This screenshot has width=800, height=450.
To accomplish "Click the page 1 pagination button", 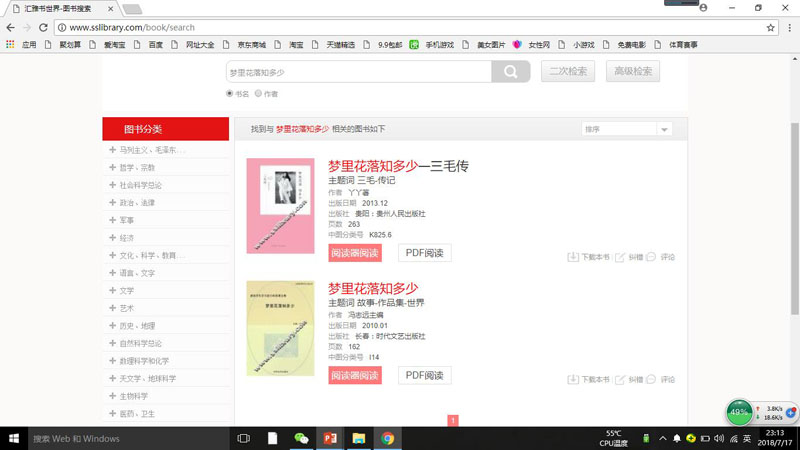I will coord(453,420).
